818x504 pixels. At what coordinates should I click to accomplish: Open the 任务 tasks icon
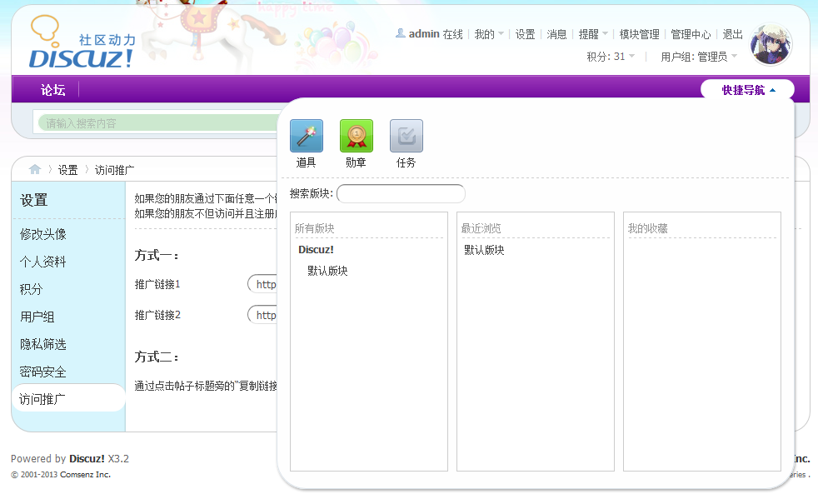[406, 136]
